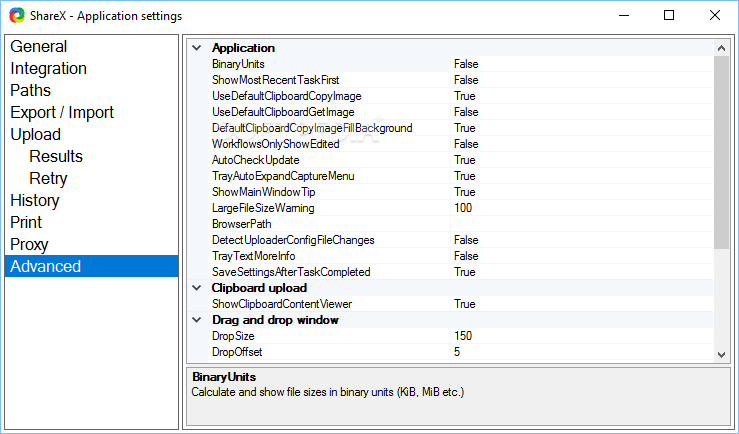This screenshot has height=434, width=739.
Task: Edit the LargeFileSizeWarning value 100
Action: coord(463,208)
